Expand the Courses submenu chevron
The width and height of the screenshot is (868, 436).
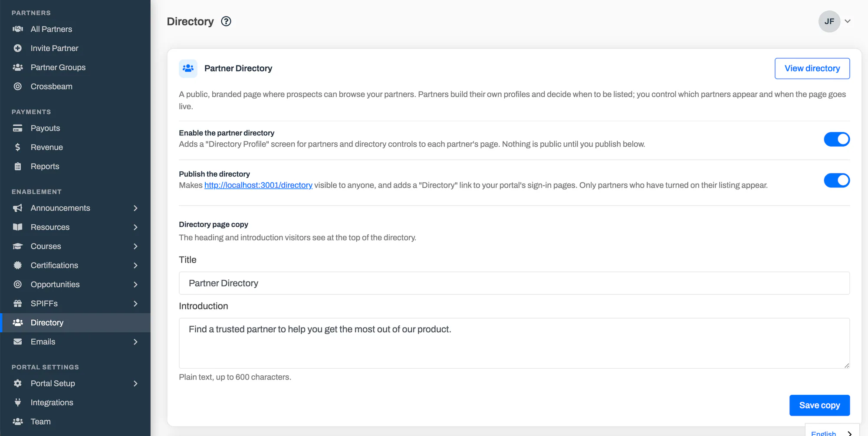(x=135, y=246)
